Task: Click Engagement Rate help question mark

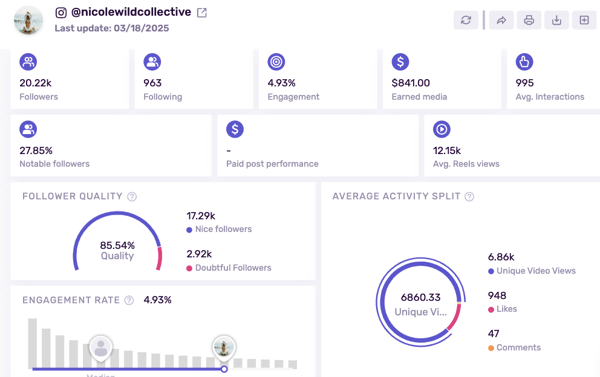Action: click(129, 300)
